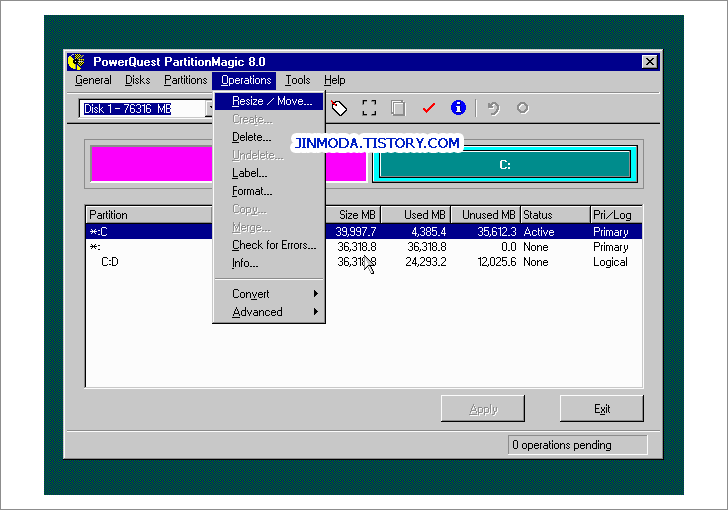Click the 12,025.6 unused value

pyautogui.click(x=497, y=262)
